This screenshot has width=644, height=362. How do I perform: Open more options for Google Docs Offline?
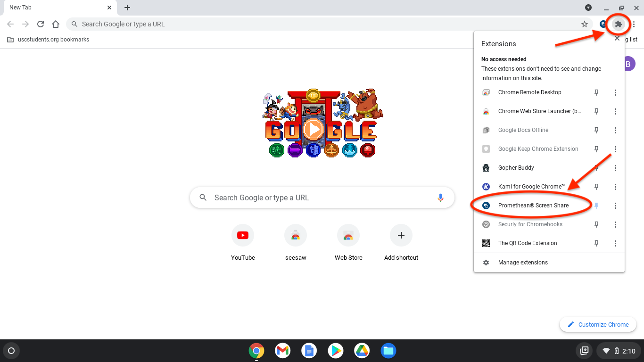(x=615, y=130)
